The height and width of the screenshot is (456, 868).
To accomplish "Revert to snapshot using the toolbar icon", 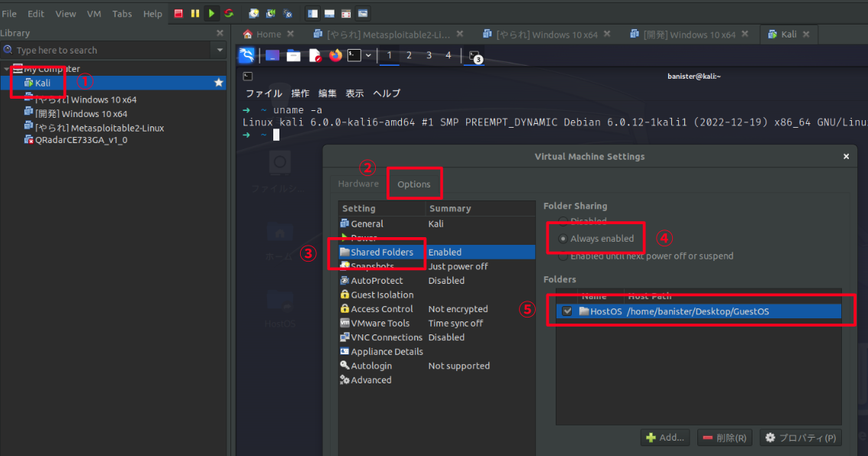I will tap(271, 13).
